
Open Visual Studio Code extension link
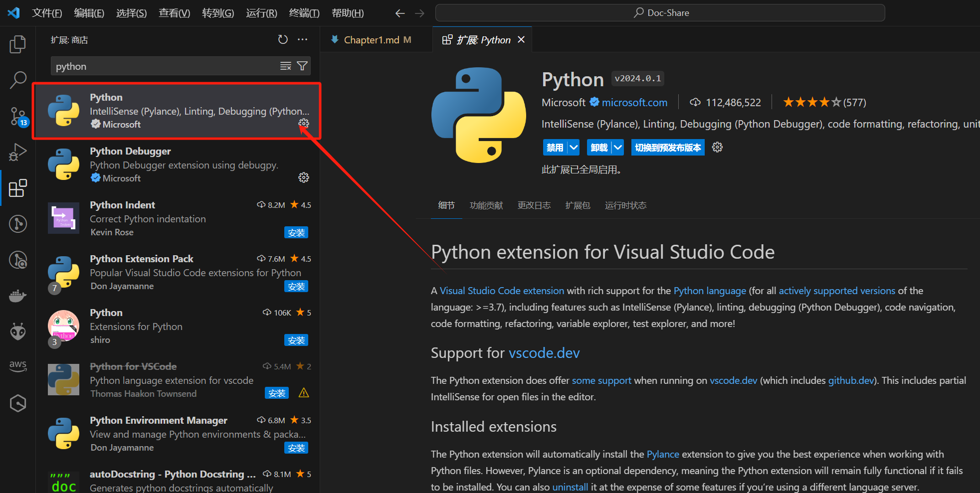[x=502, y=291]
